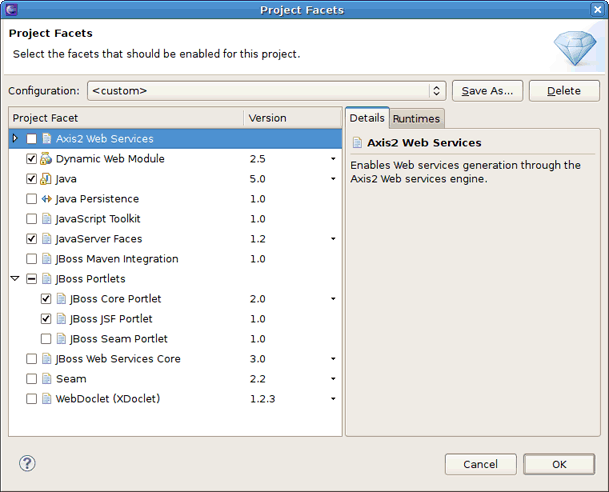The image size is (609, 492).
Task: Click the help question mark icon
Action: coord(27,463)
